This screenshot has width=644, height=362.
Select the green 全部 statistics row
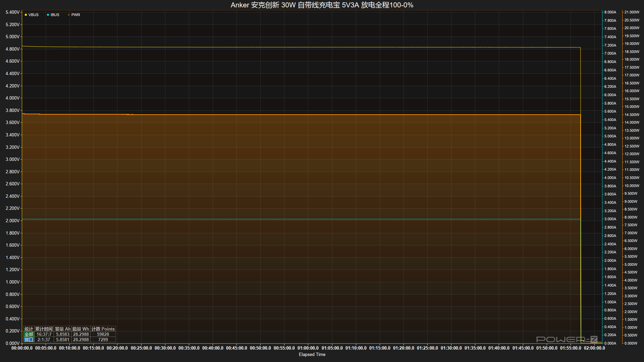[29, 334]
